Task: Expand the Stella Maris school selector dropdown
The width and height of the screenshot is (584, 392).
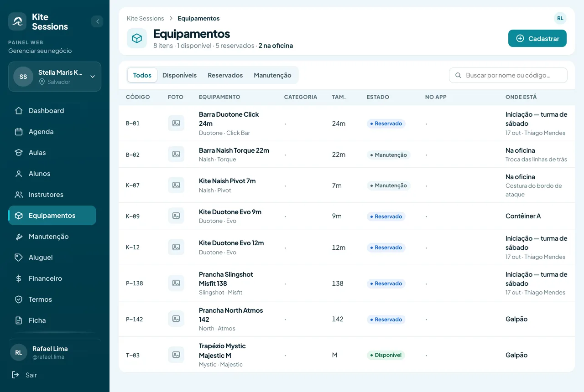Action: pyautogui.click(x=55, y=77)
